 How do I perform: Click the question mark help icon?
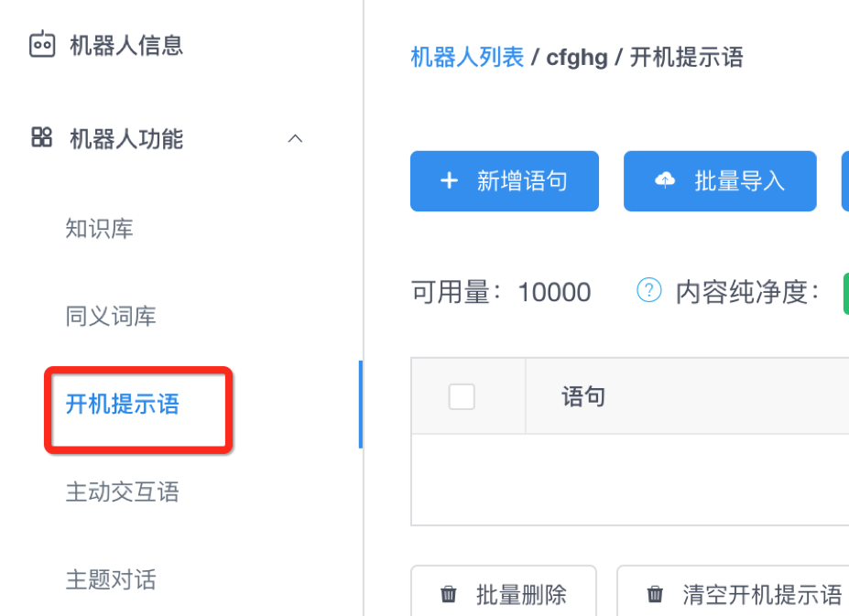click(648, 292)
